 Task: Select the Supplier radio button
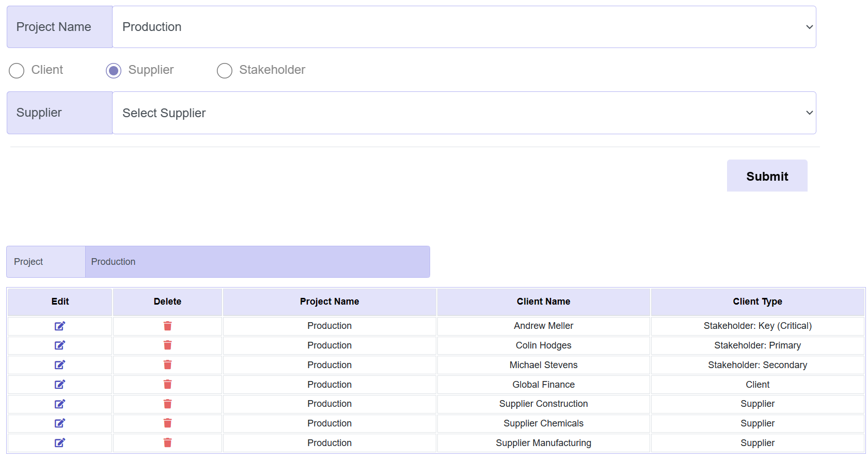[114, 71]
